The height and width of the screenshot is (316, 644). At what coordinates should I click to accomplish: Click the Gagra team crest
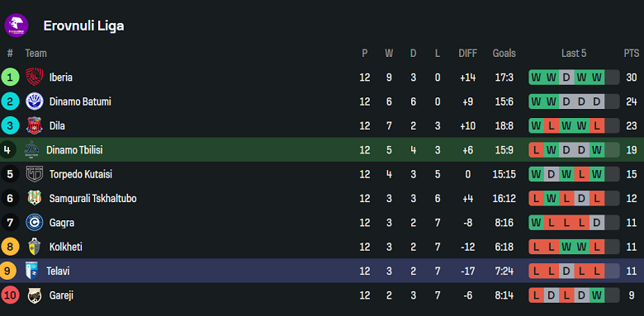pos(35,223)
